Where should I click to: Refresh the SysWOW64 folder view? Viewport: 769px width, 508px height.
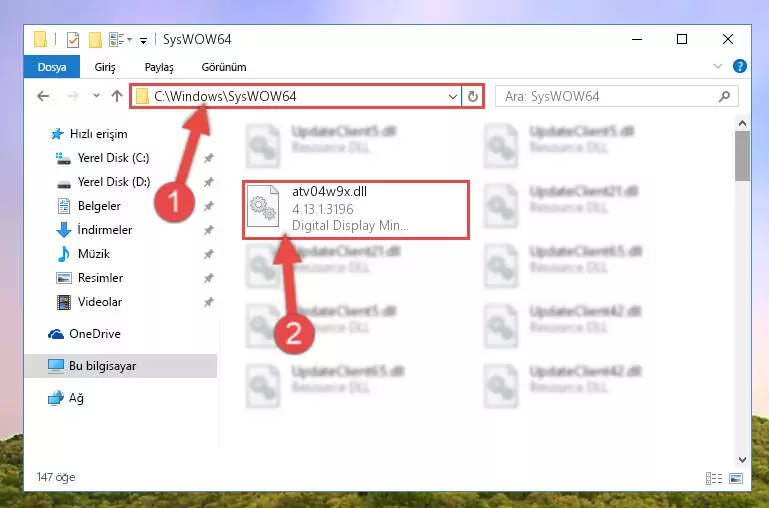(x=472, y=96)
